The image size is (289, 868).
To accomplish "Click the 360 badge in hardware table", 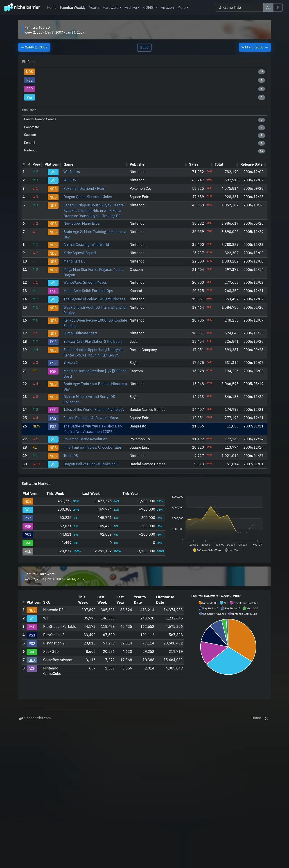I will (x=32, y=652).
